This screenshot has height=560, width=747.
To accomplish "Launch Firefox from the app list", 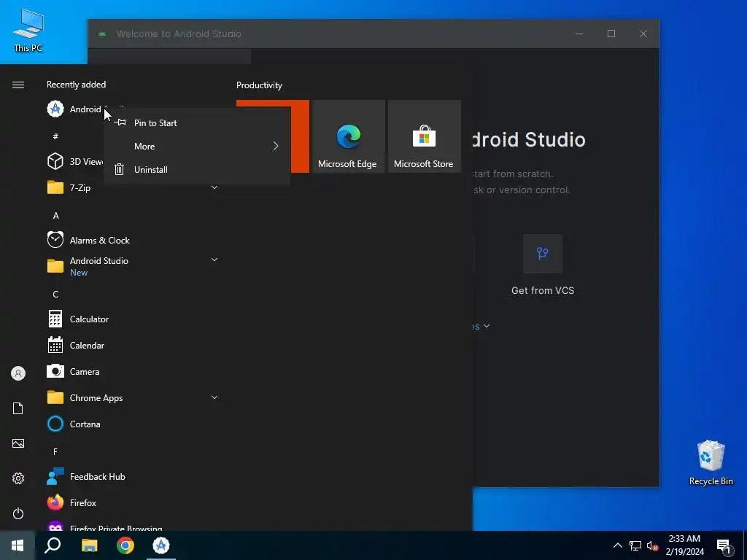I will (x=133, y=503).
